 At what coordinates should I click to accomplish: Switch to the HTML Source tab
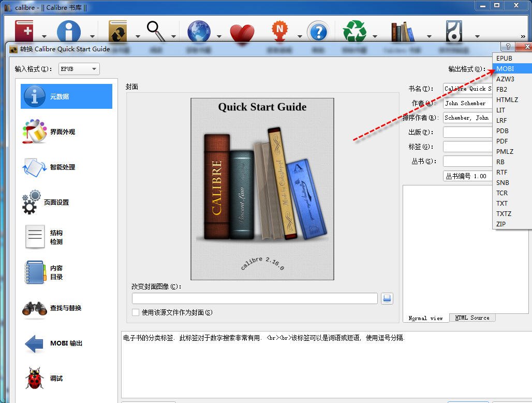[x=472, y=318]
